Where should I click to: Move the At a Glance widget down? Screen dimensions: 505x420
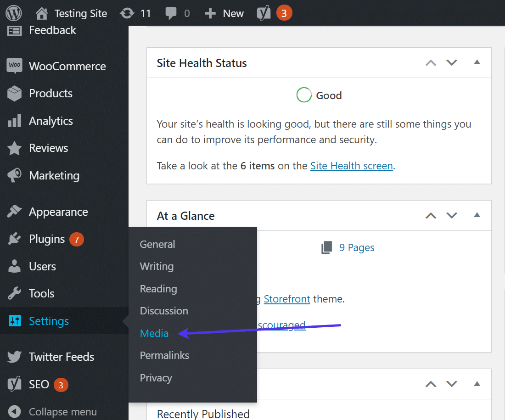click(451, 215)
